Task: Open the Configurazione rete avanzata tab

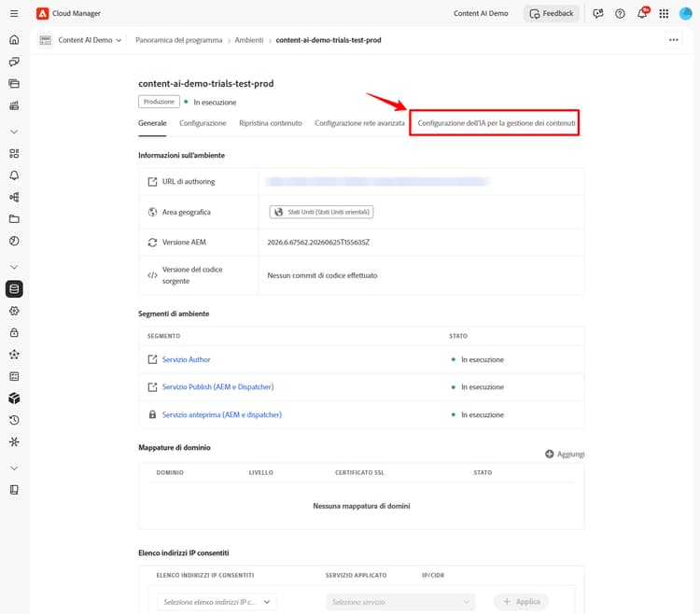Action: [360, 123]
